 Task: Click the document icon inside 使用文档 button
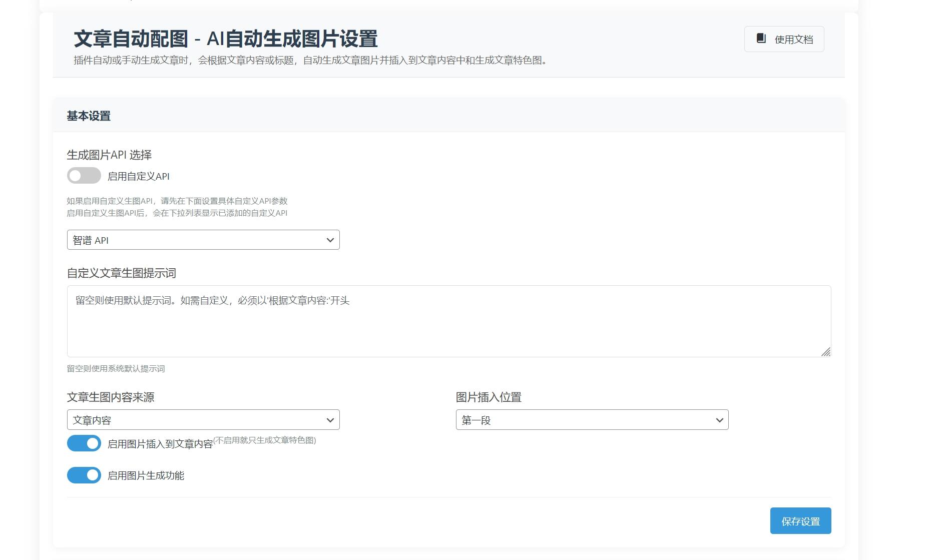click(760, 38)
